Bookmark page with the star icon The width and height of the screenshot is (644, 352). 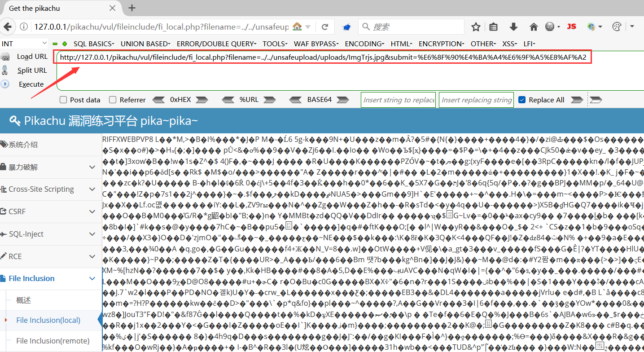point(476,27)
